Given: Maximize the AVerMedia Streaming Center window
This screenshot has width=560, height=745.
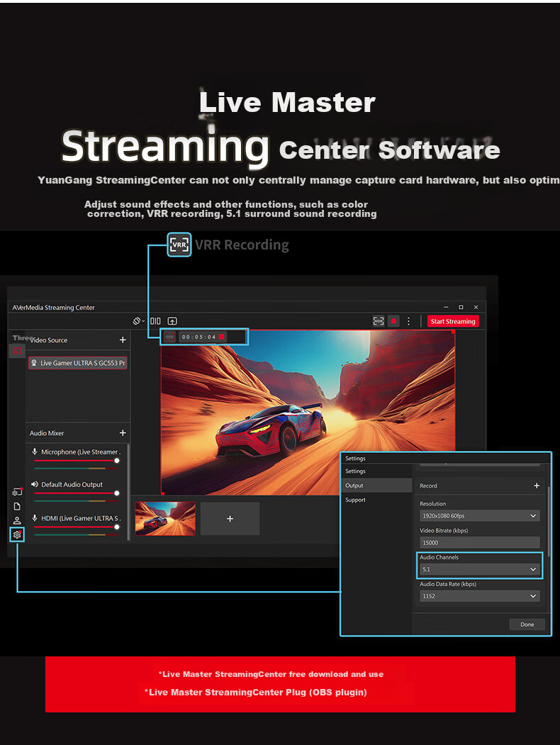Looking at the screenshot, I should [x=461, y=307].
